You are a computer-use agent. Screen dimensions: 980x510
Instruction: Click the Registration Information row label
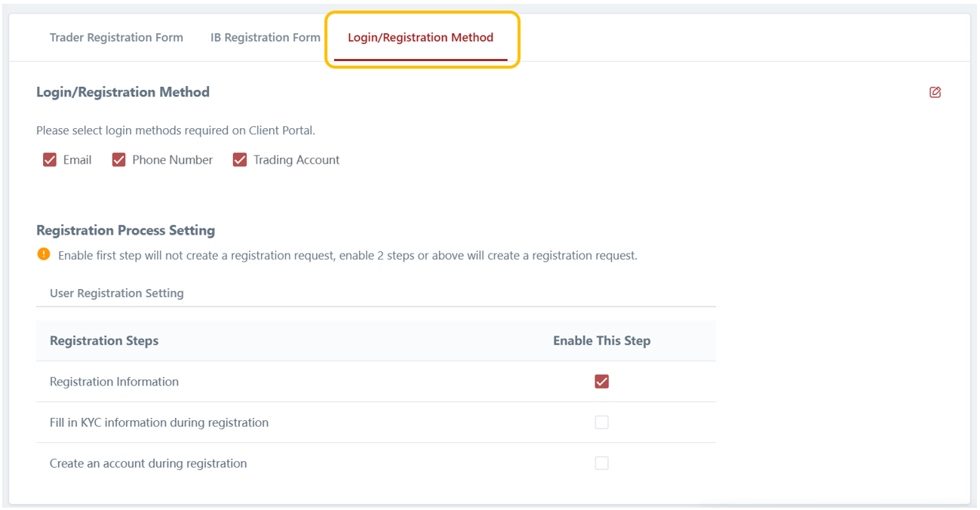[x=114, y=382]
